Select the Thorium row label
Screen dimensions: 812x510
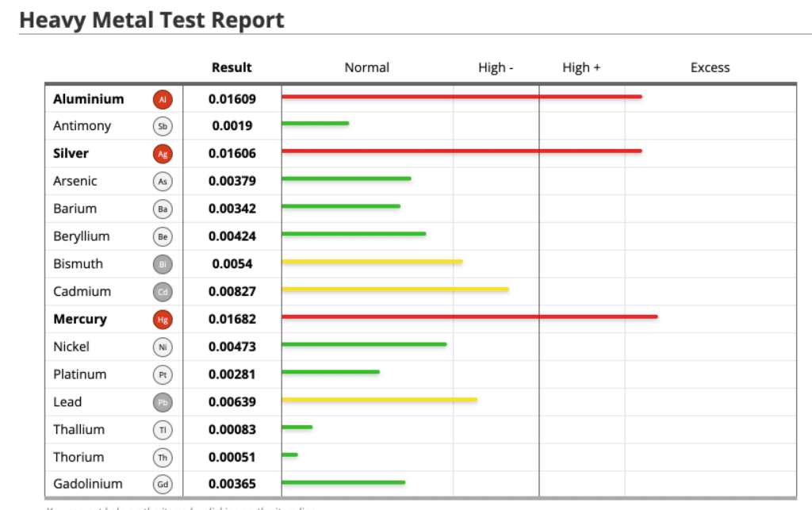tap(79, 457)
